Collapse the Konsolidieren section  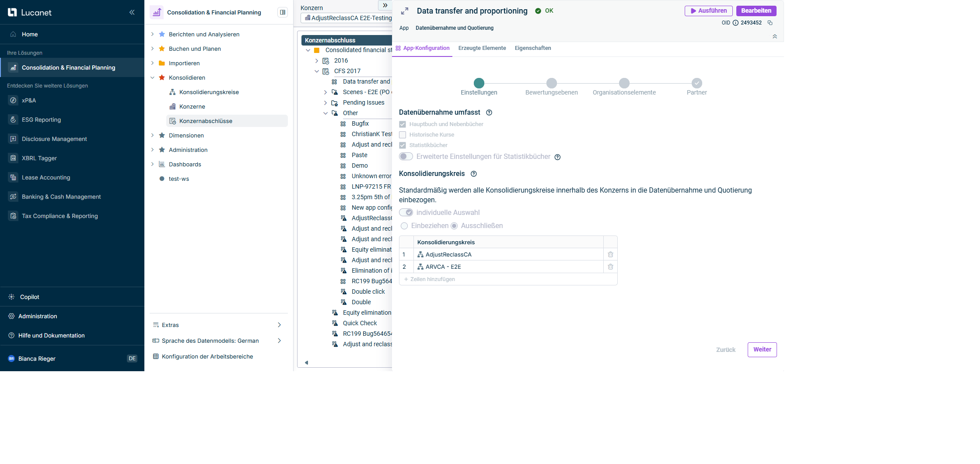[x=152, y=77]
